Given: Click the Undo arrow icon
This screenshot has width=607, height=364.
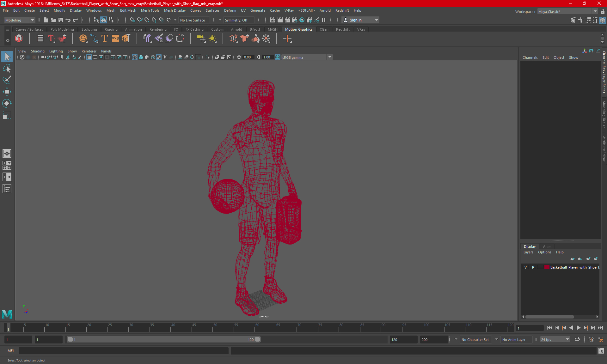Looking at the screenshot, I should 68,20.
